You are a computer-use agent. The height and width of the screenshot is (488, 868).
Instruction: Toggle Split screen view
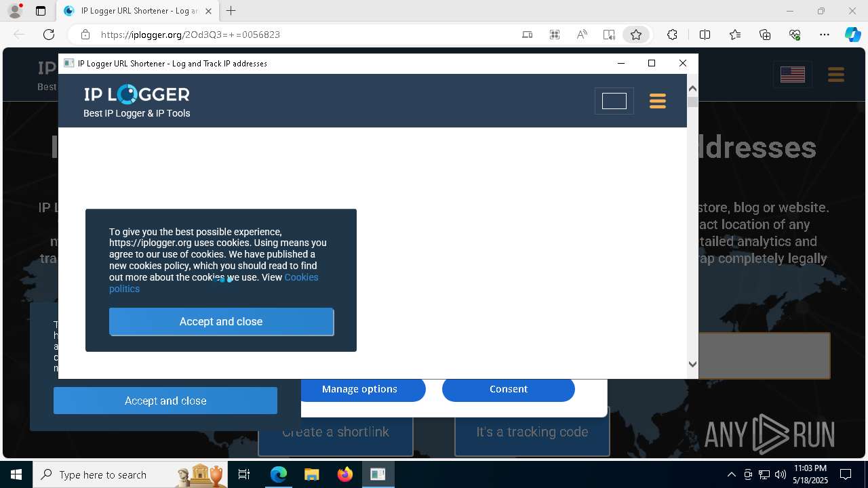[x=705, y=35]
